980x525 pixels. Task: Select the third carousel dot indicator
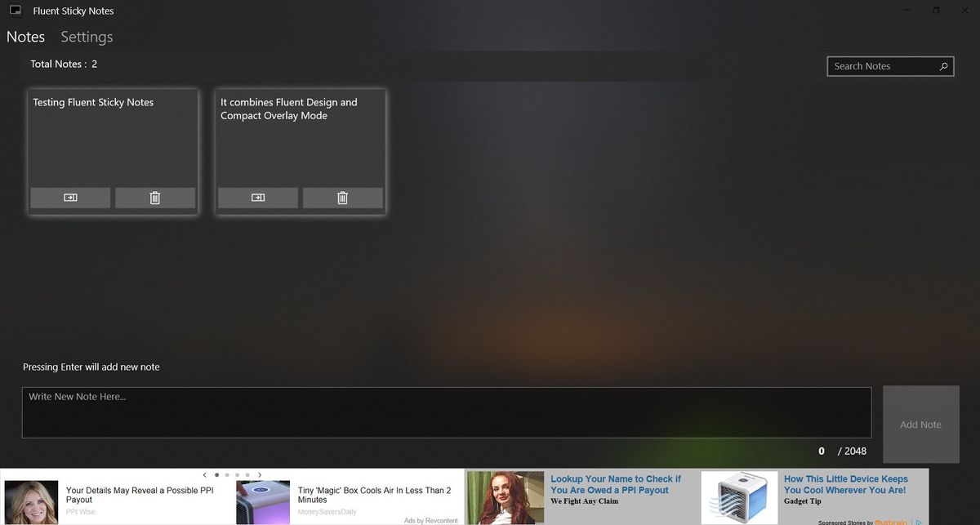[237, 474]
